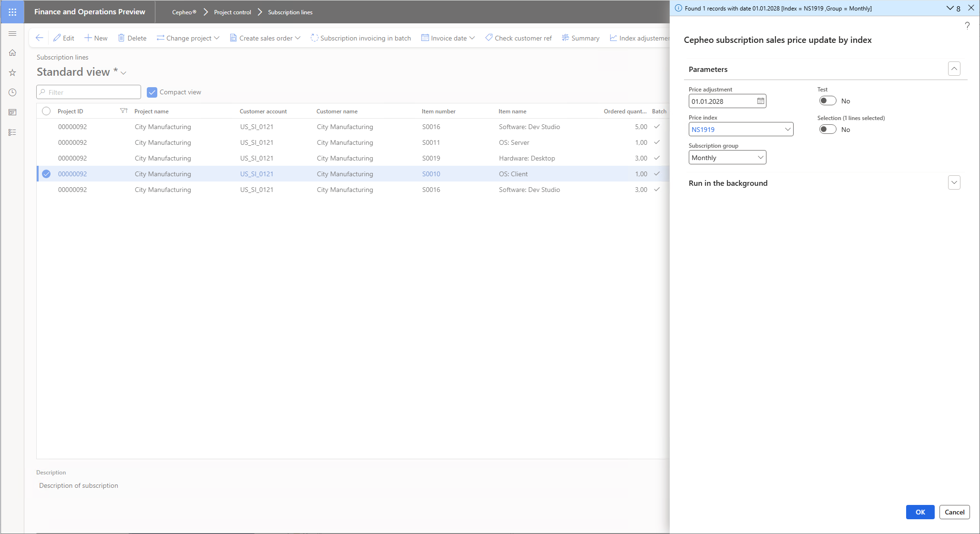Viewport: 980px width, 534px height.
Task: Expand Run in the background section
Action: [954, 183]
